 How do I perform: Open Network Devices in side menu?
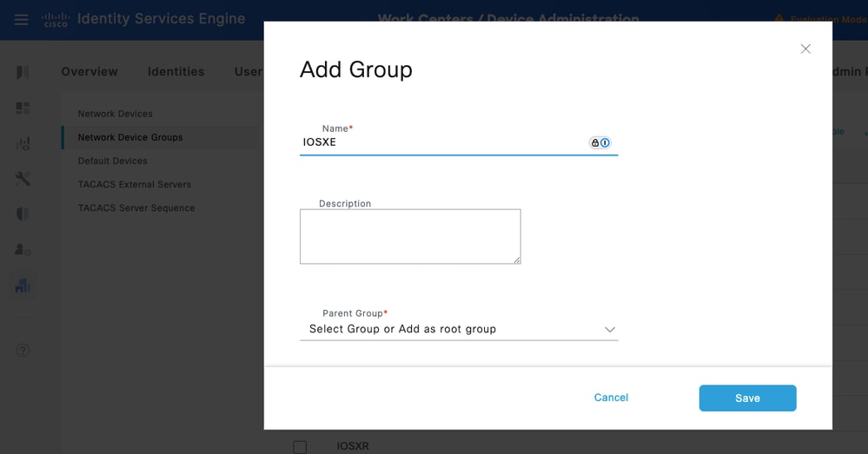point(116,114)
